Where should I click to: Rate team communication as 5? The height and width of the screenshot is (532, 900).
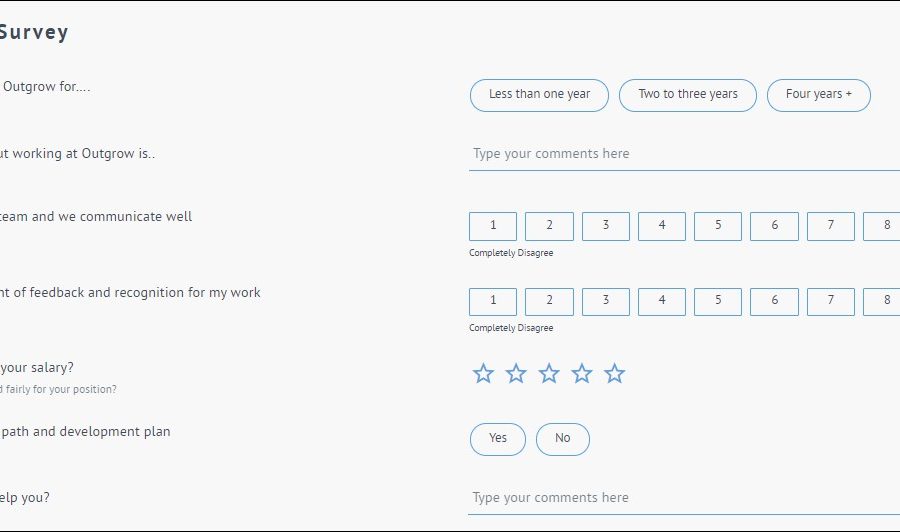point(718,226)
